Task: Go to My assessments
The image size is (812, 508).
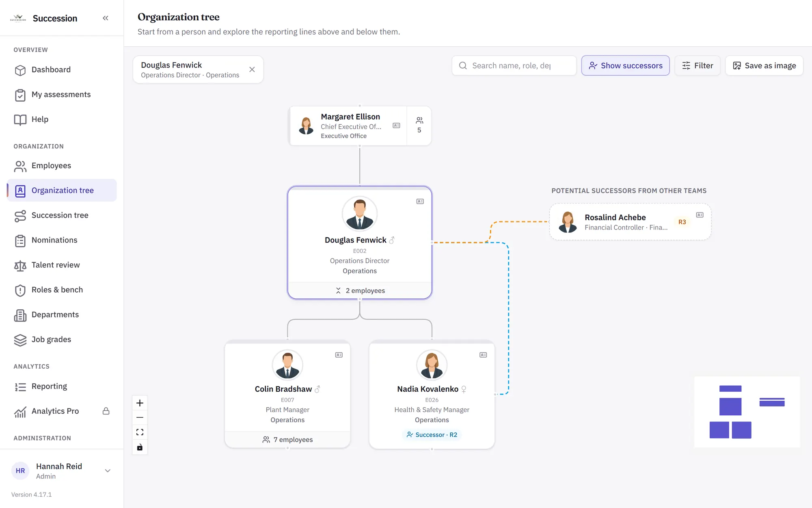Action: (62, 95)
